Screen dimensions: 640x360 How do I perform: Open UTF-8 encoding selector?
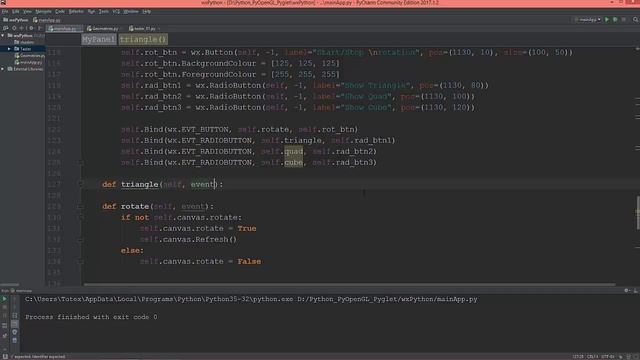point(608,357)
